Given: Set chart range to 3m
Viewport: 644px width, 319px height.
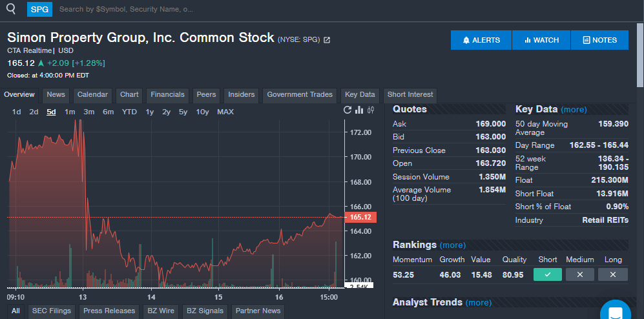Looking at the screenshot, I should (89, 112).
